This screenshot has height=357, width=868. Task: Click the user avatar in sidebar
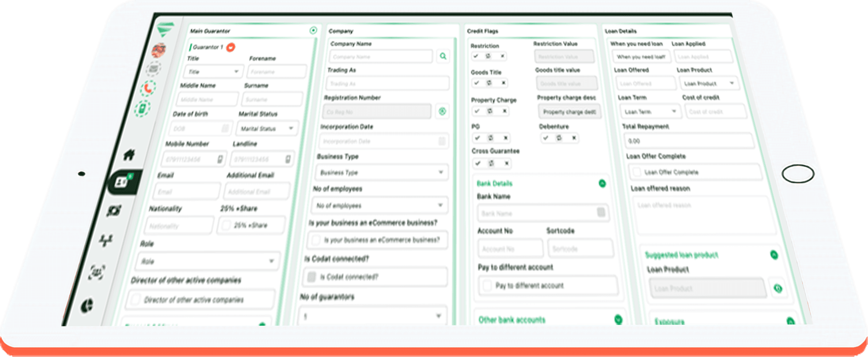pyautogui.click(x=159, y=50)
